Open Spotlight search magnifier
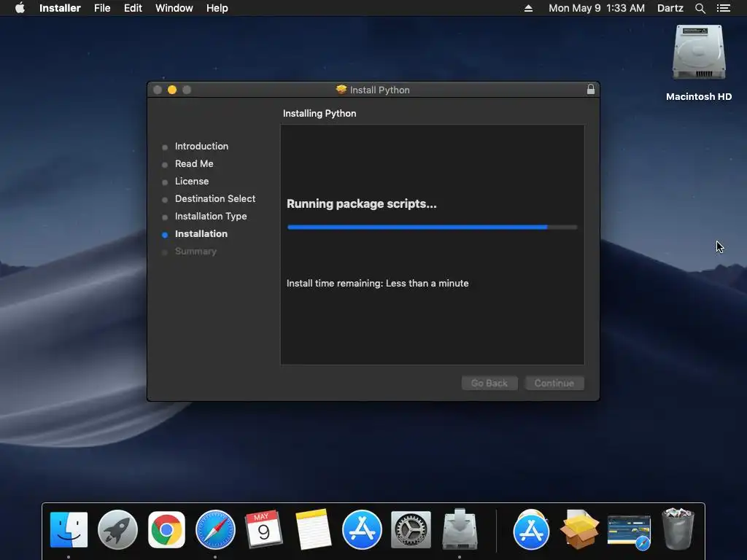The height and width of the screenshot is (560, 747). pyautogui.click(x=700, y=8)
